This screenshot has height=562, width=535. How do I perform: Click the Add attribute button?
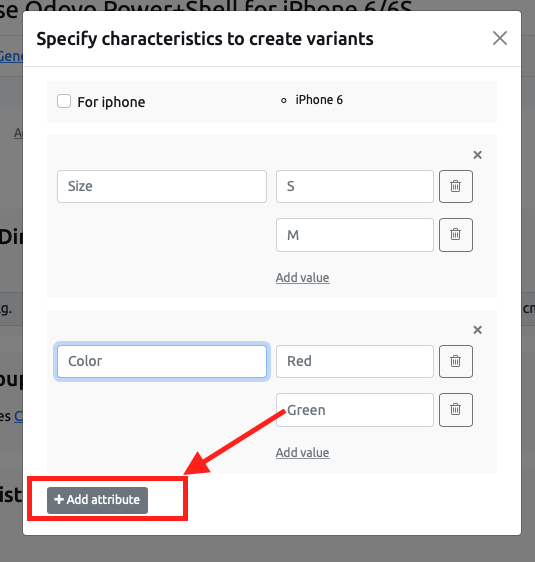[x=97, y=500]
